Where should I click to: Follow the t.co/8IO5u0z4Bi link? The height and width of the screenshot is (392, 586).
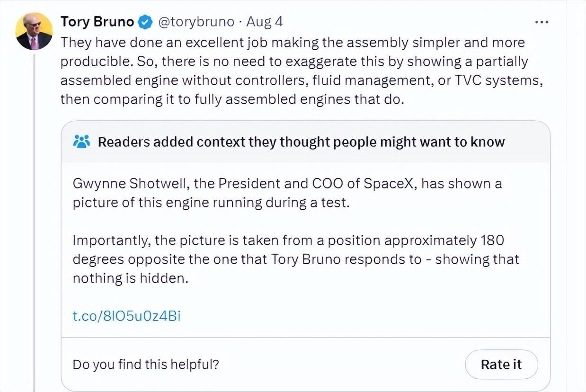(x=126, y=316)
